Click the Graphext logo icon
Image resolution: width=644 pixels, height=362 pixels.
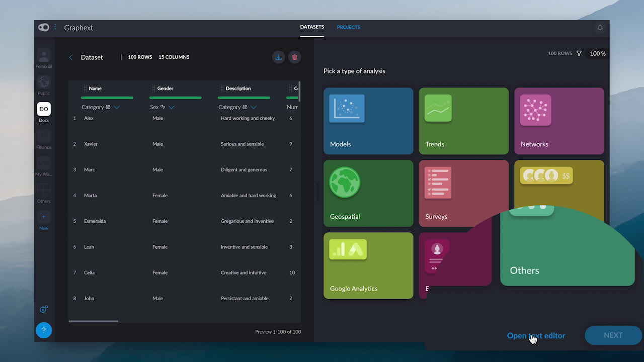[44, 28]
